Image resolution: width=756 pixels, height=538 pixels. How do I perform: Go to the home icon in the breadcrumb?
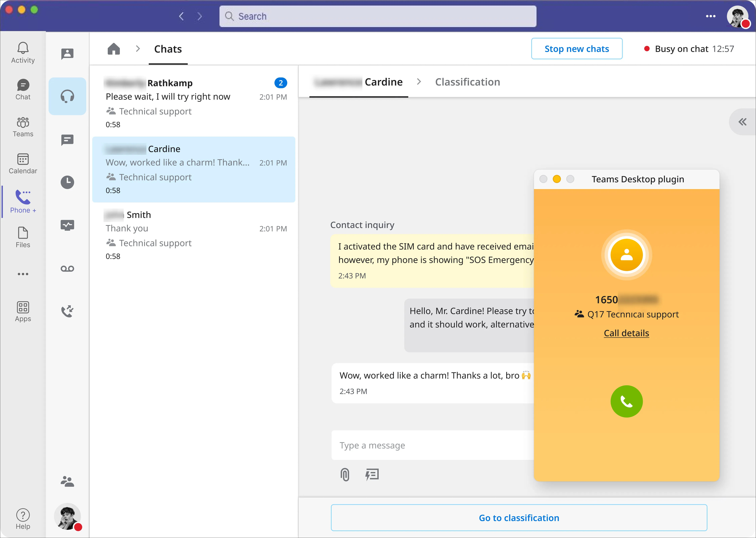coord(114,49)
